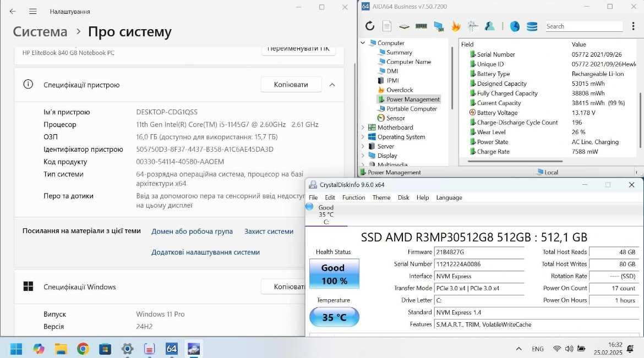The width and height of the screenshot is (644, 358).
Task: Select Overclock in the AIDA64 tree
Action: click(399, 90)
